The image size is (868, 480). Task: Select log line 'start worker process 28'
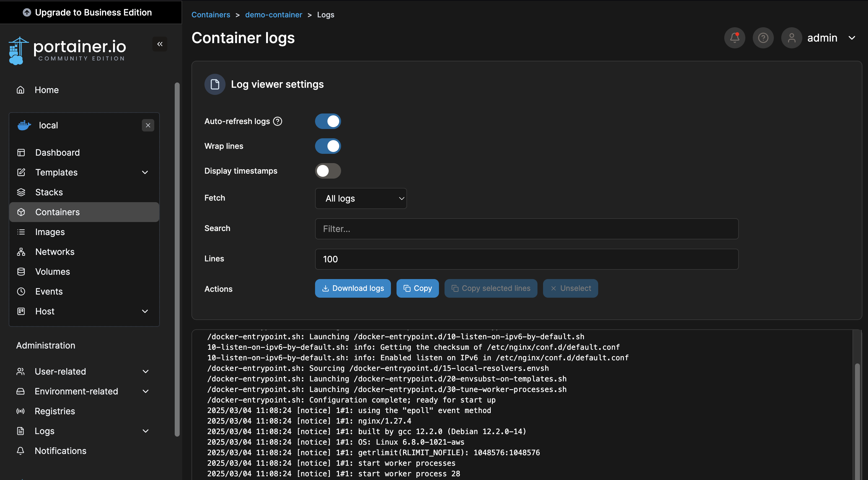(334, 474)
